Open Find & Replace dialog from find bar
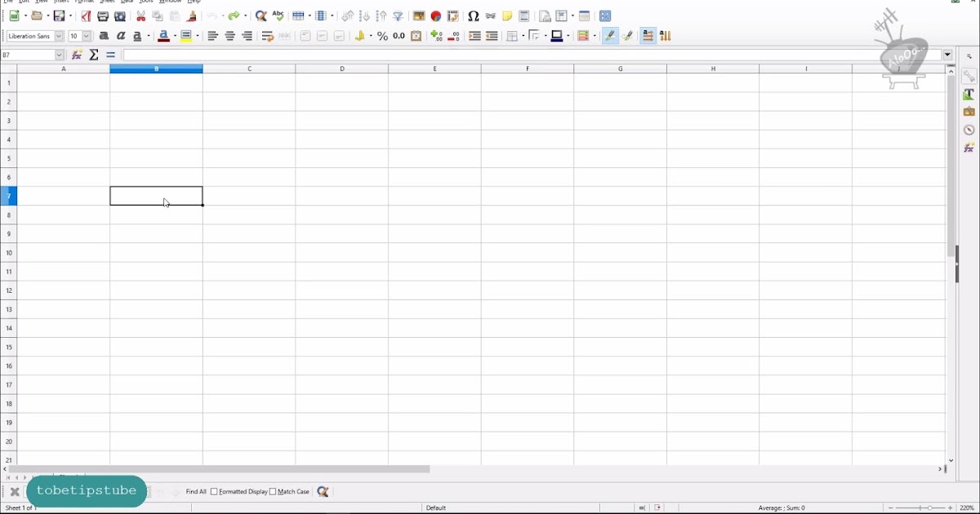 [323, 492]
